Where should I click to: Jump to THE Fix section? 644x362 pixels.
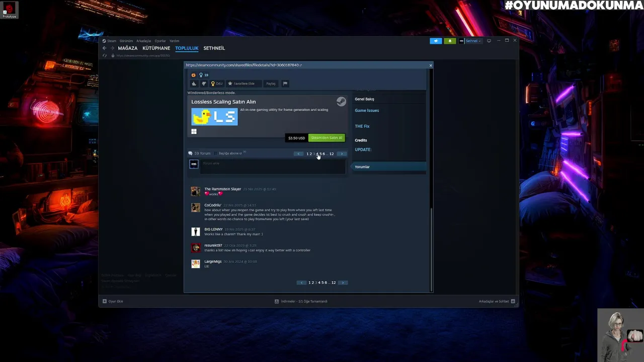click(362, 126)
